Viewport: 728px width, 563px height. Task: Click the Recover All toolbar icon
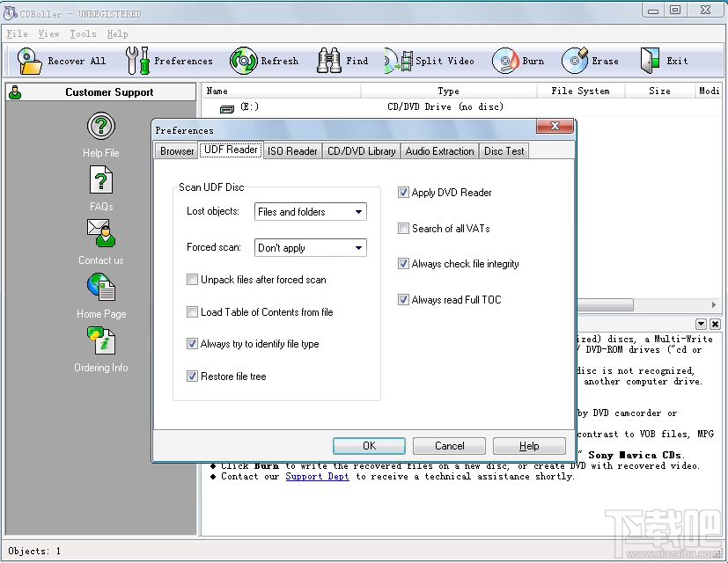[x=29, y=61]
